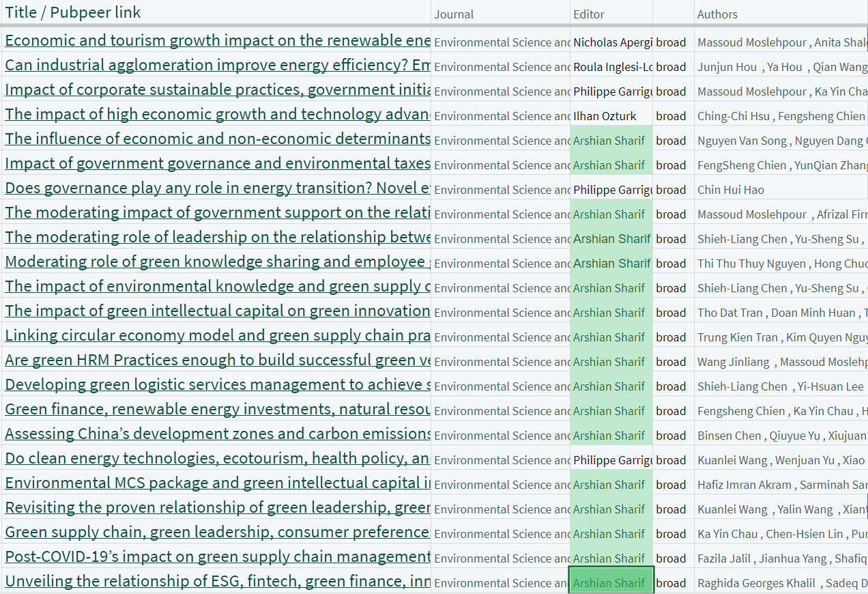Open 'Post-COVID-19's impact on green supply chain' link
Viewport: 868px width, 594px height.
(217, 557)
